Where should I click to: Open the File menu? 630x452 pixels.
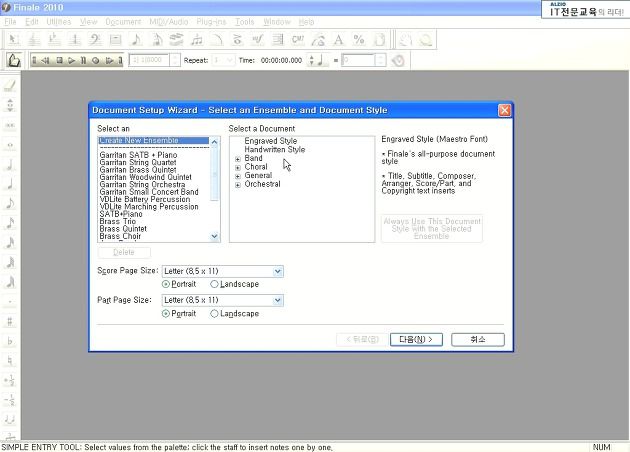coord(10,22)
